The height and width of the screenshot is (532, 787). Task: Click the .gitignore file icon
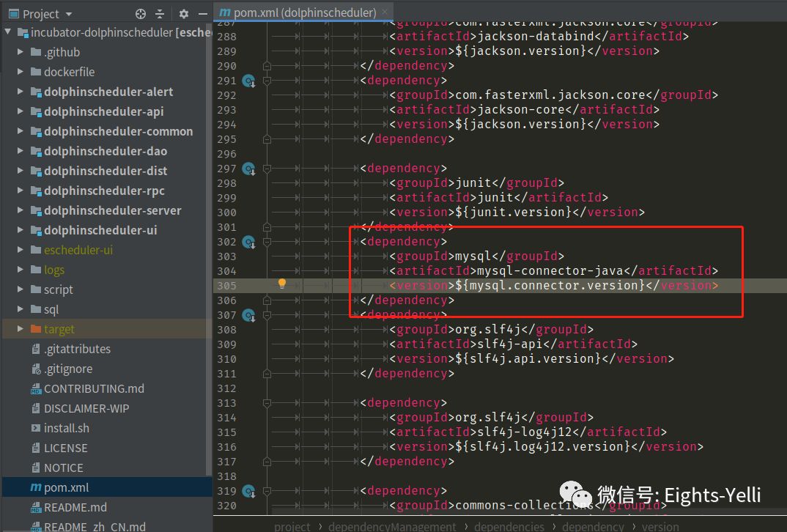36,369
